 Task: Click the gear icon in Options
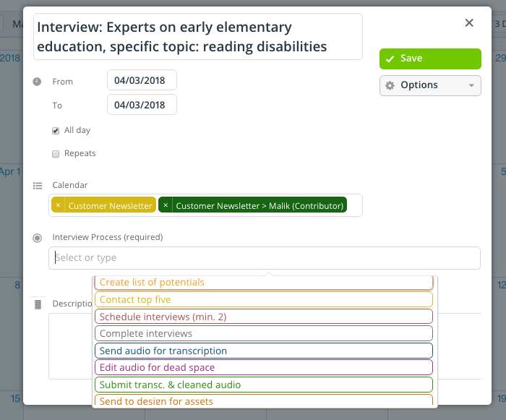(x=390, y=85)
